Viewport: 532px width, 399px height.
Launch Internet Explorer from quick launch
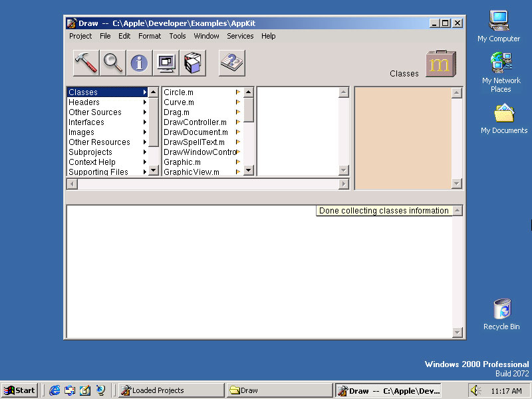(55, 390)
